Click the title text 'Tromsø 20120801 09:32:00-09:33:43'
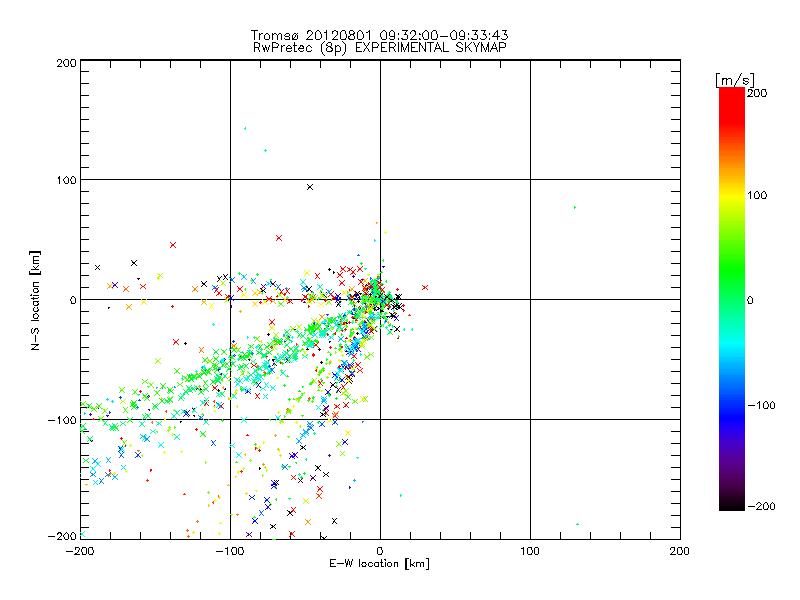Screen dimensions: 800x600 pyautogui.click(x=379, y=35)
